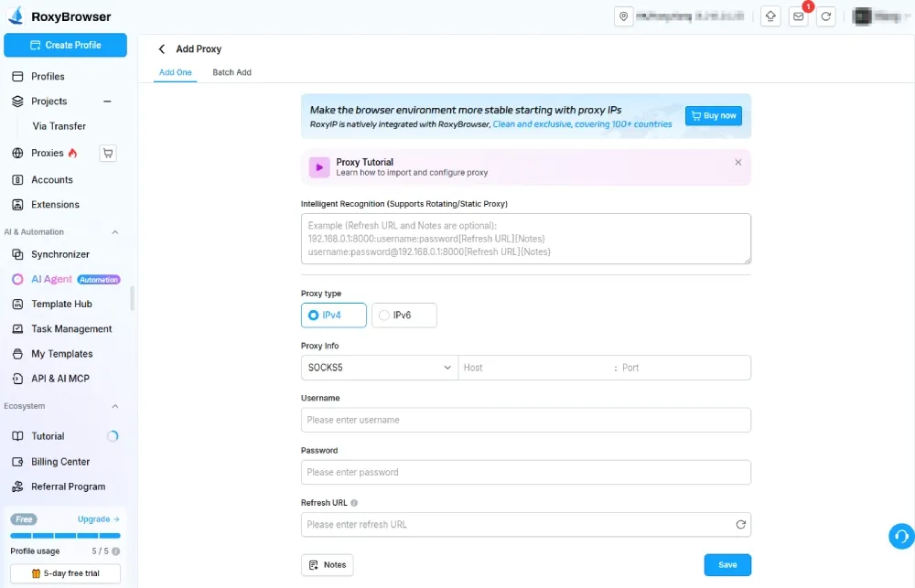Click the Projects layers icon
Screen dimensions: 915x588
(x=17, y=101)
